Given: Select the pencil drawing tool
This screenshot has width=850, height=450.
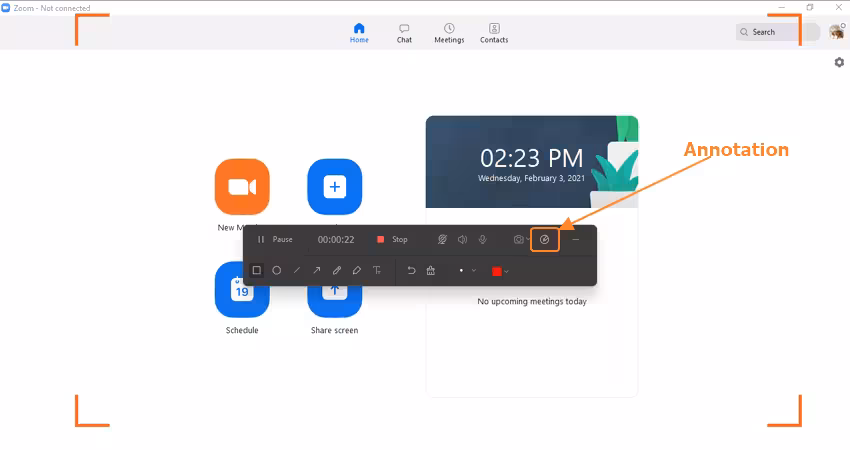Looking at the screenshot, I should [x=337, y=270].
